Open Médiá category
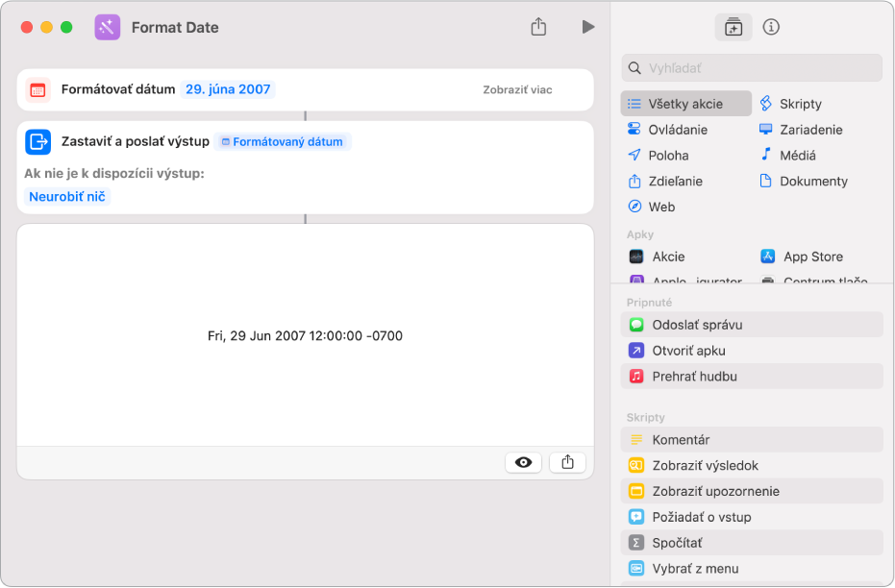The image size is (895, 588). pos(787,155)
